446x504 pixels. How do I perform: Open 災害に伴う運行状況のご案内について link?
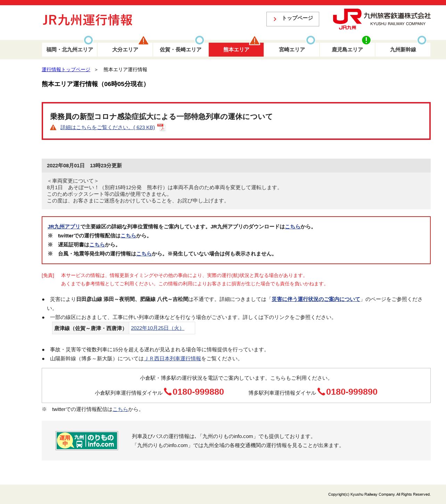tap(316, 299)
